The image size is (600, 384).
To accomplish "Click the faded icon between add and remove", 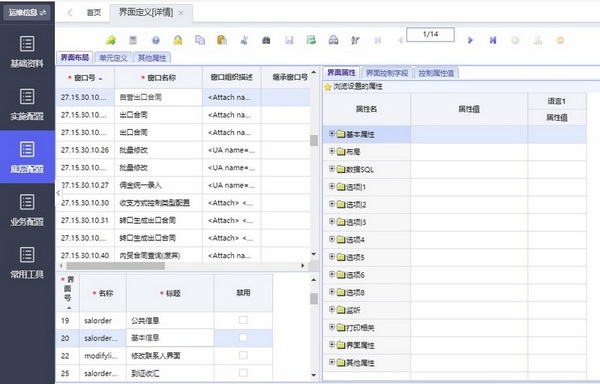I will coord(538,40).
